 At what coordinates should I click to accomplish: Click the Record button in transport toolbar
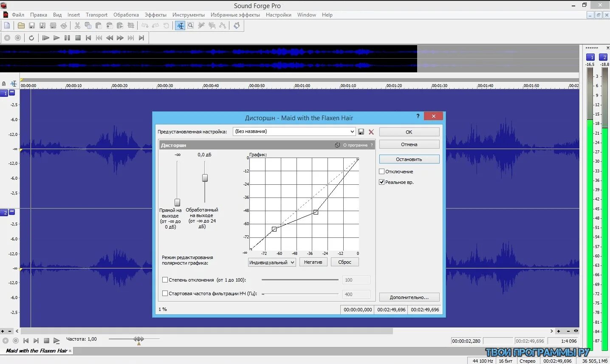pyautogui.click(x=7, y=38)
